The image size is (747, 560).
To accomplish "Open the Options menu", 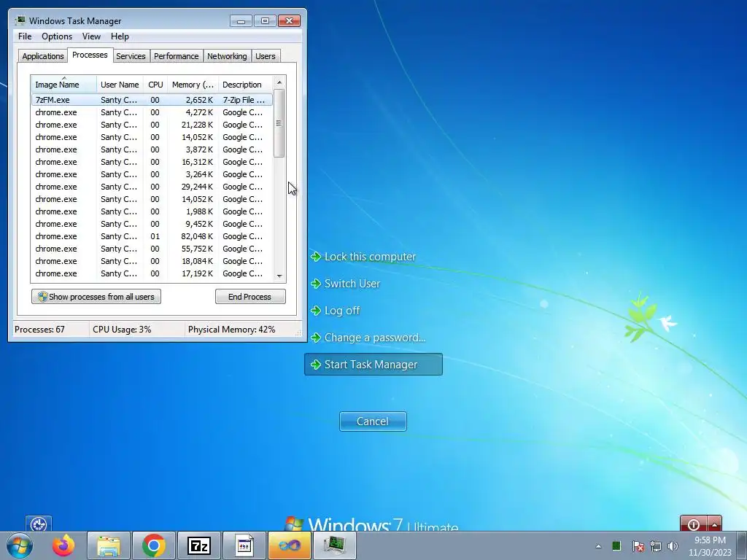I will [57, 36].
